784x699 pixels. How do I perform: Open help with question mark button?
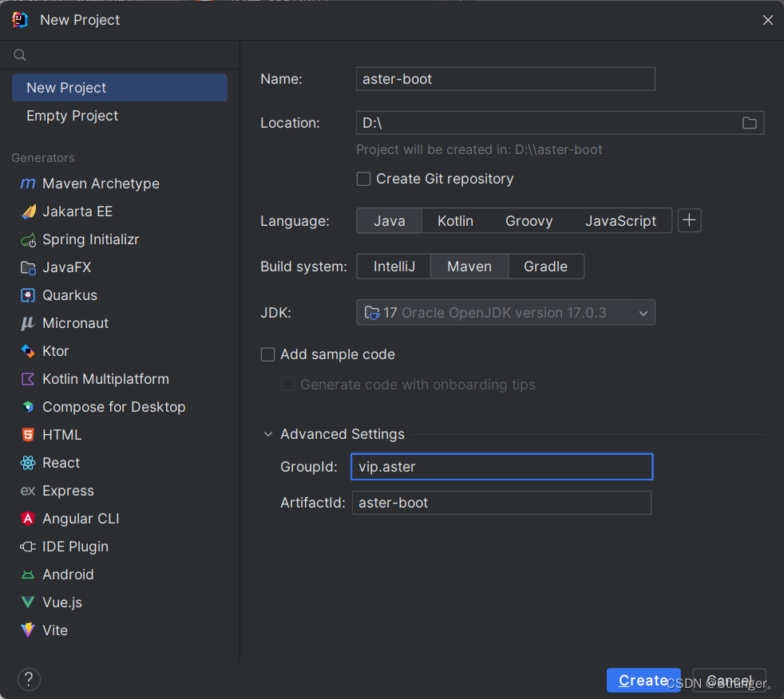pyautogui.click(x=29, y=680)
